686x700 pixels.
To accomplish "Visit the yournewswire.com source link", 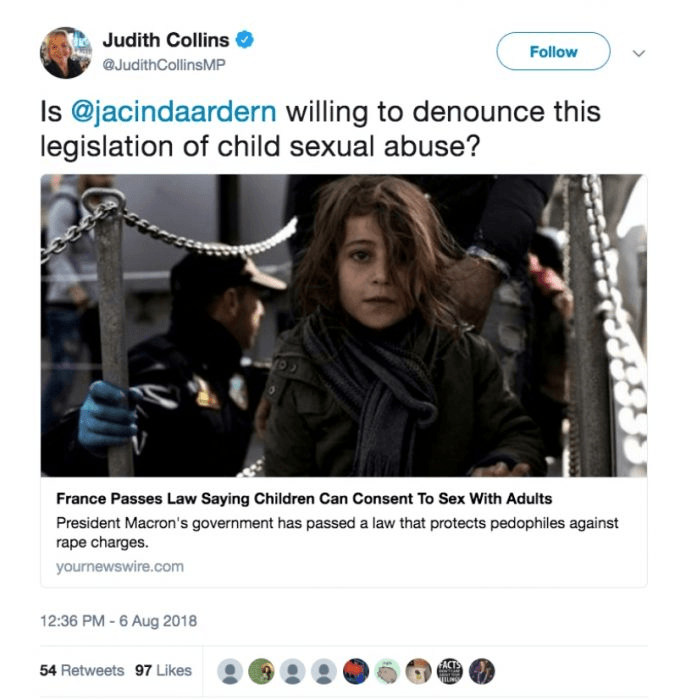I will coord(120,567).
